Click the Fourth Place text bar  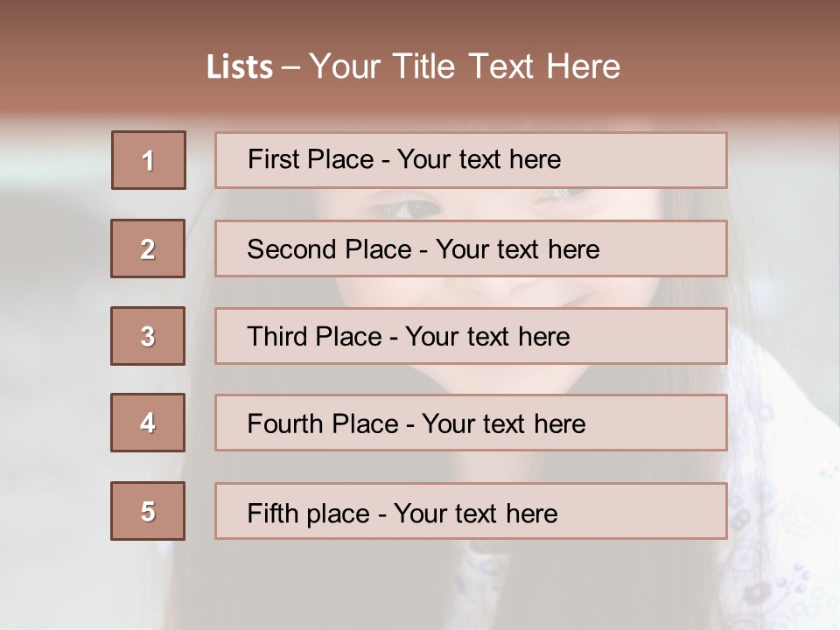(x=471, y=423)
